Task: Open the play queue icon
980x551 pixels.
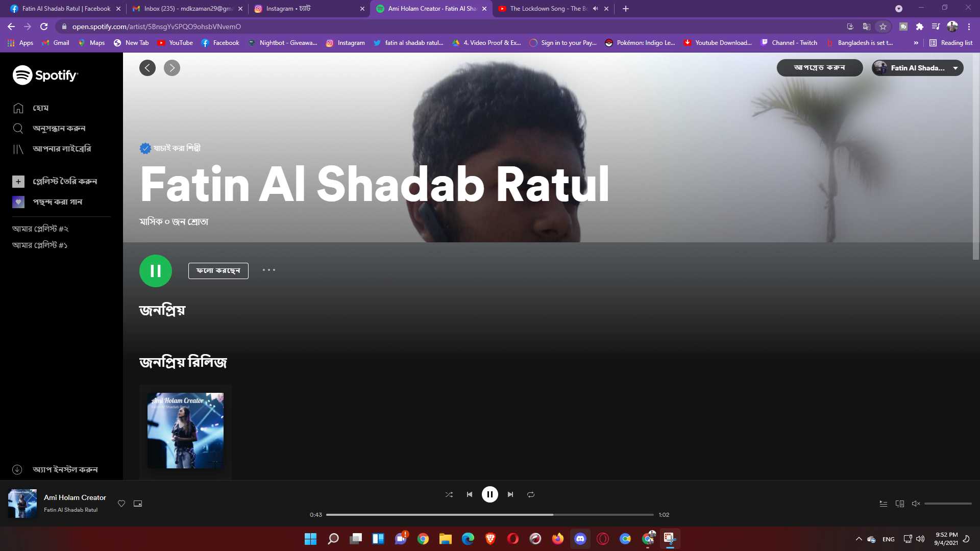Action: click(x=884, y=504)
